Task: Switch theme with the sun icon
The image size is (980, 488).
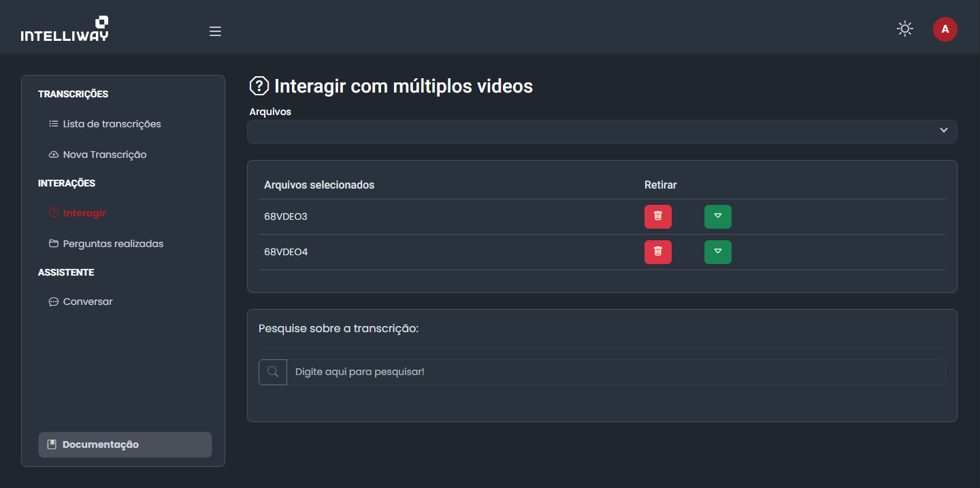Action: click(x=904, y=29)
